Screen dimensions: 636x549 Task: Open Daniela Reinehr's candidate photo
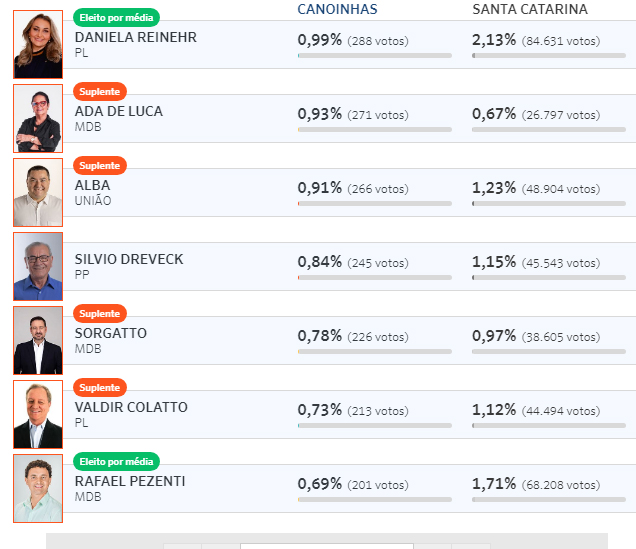coord(38,44)
